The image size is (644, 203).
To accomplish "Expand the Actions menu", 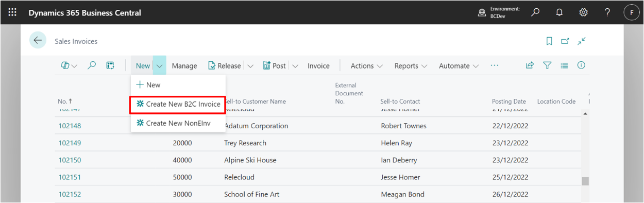I will point(366,66).
